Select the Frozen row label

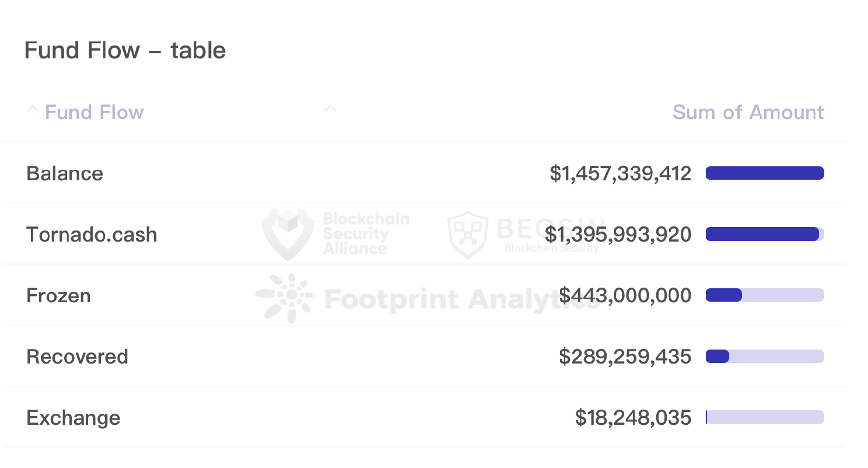coord(59,295)
